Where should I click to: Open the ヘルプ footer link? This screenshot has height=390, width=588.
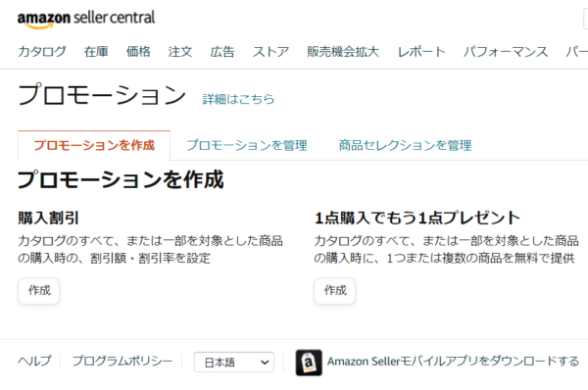tap(34, 361)
